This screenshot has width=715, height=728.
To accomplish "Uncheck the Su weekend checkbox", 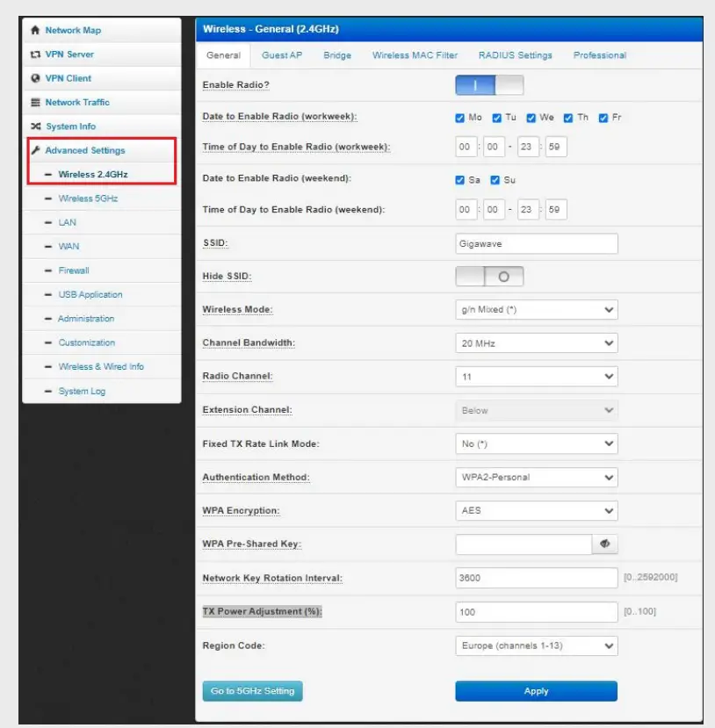I will [495, 180].
